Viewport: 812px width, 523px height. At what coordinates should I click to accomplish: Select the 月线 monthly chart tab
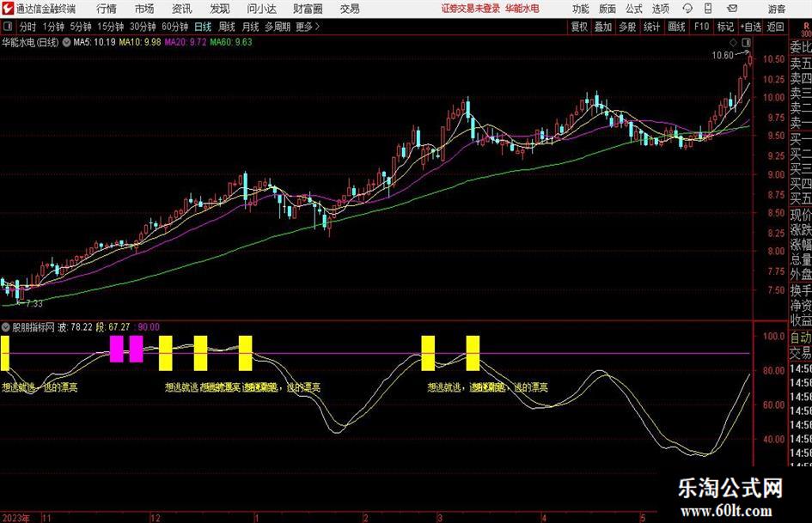(x=251, y=27)
